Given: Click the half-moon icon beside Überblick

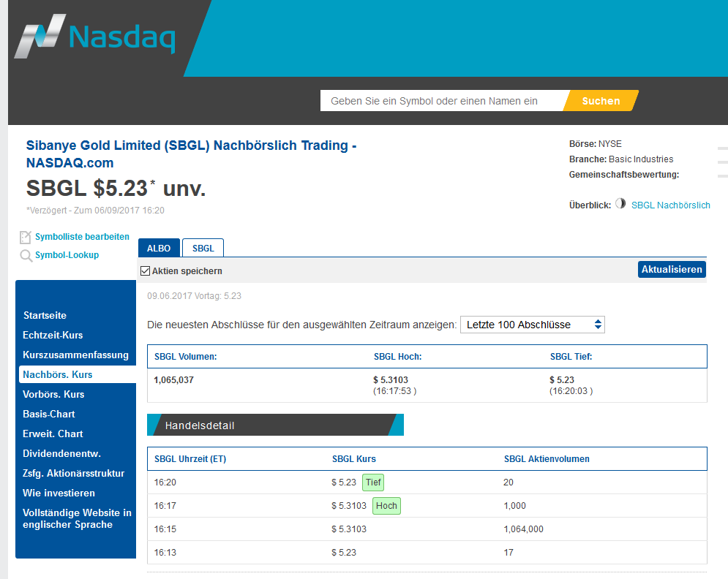Looking at the screenshot, I should (x=620, y=204).
